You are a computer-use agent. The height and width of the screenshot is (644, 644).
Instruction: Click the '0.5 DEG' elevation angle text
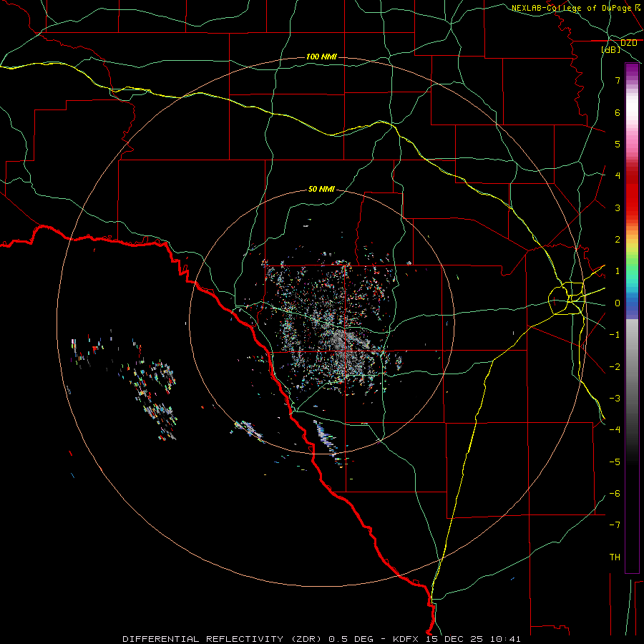351,639
